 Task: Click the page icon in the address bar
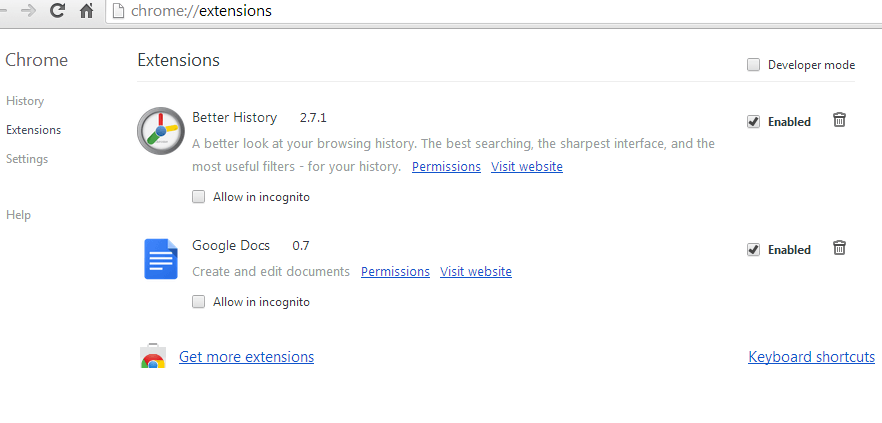[x=118, y=11]
